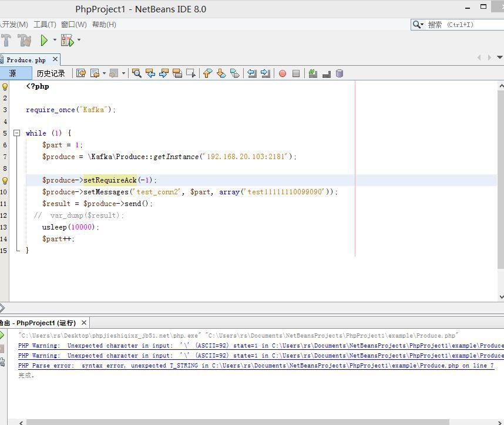Toggle Highlight Search icon
The image size is (504, 425).
[x=177, y=73]
